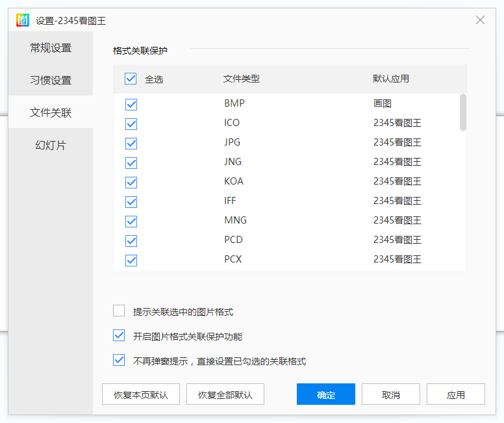504x423 pixels.
Task: Click the 恢复本页默认 button
Action: point(141,394)
